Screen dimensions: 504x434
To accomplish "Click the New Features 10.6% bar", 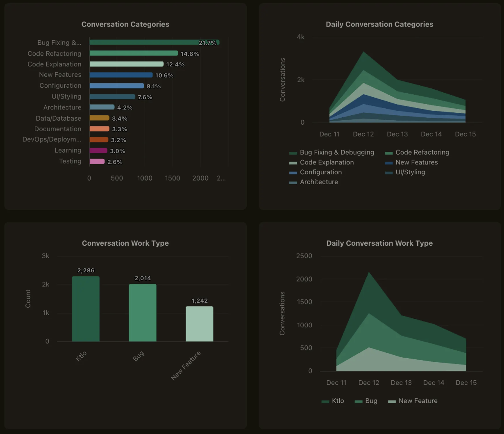I will tap(121, 75).
